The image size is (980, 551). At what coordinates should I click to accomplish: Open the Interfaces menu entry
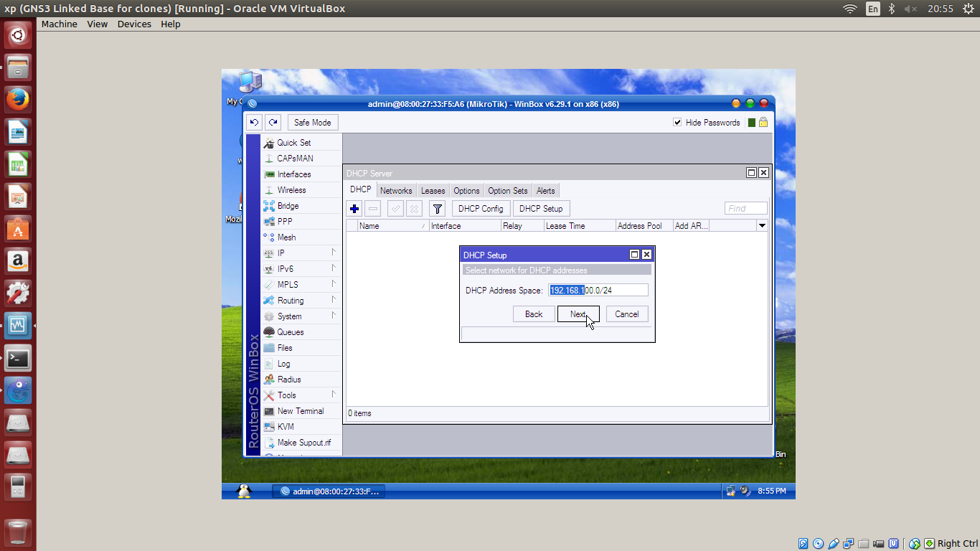[x=301, y=174]
